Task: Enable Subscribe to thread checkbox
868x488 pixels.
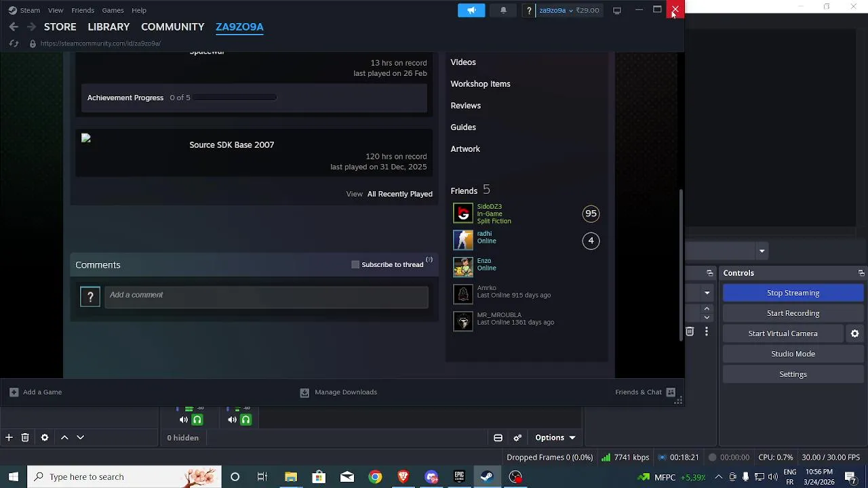Action: [x=355, y=264]
